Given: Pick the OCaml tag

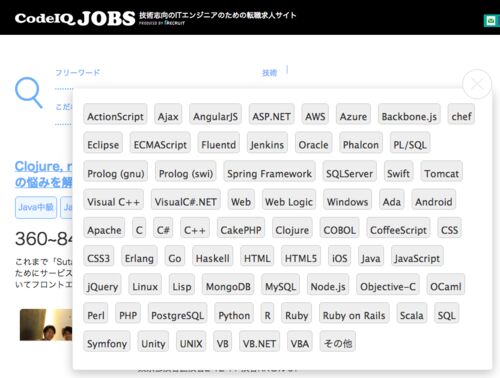Looking at the screenshot, I should pos(446,284).
